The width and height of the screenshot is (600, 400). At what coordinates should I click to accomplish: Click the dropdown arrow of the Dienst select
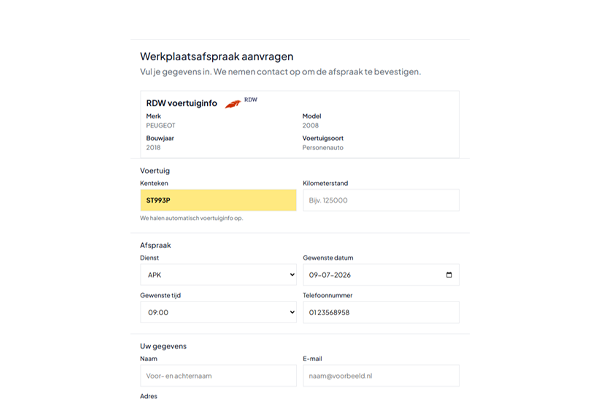point(290,275)
